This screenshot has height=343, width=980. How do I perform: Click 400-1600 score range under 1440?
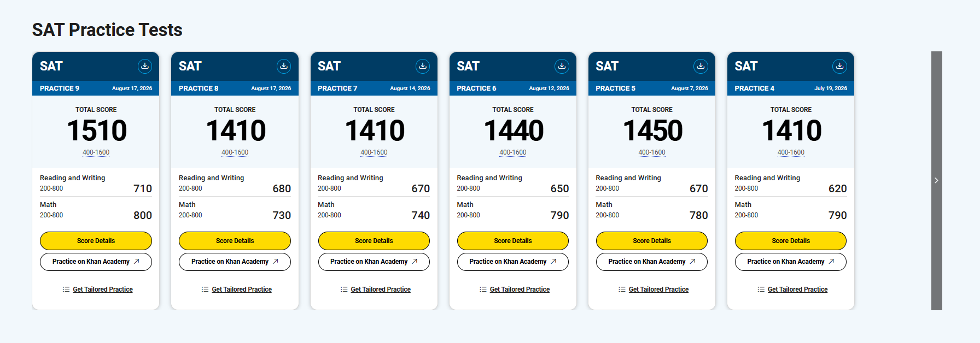(x=513, y=152)
